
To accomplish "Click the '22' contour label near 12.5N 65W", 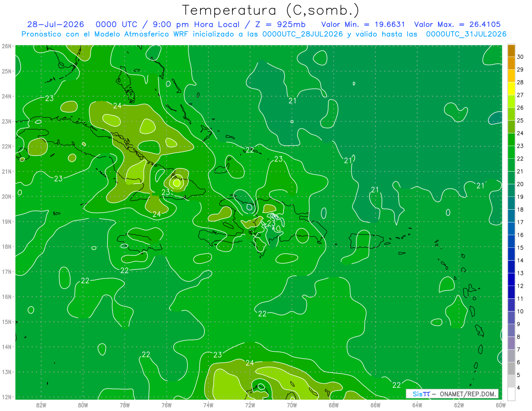I will (396, 385).
